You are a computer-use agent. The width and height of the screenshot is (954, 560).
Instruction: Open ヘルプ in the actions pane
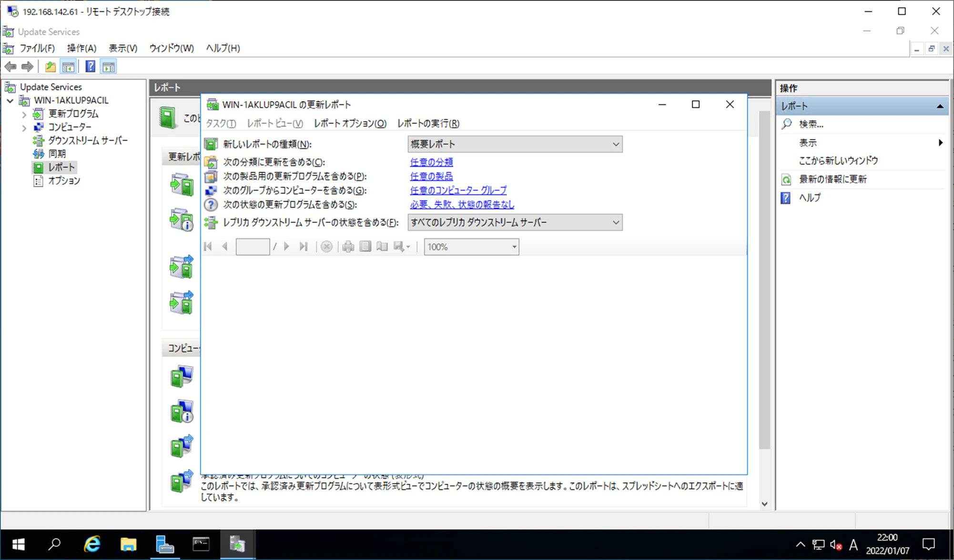click(810, 198)
